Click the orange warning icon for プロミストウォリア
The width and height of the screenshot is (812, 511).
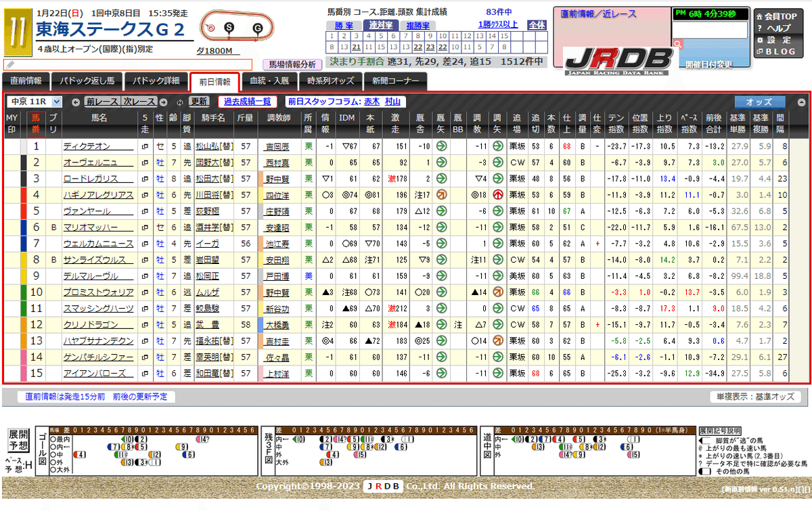point(498,292)
